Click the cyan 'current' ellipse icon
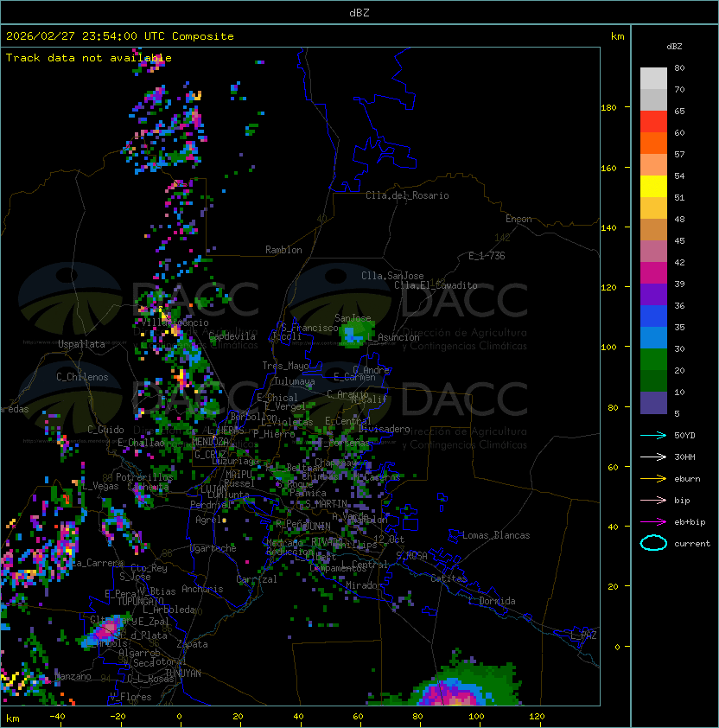Viewport: 719px width, 728px height. click(653, 543)
